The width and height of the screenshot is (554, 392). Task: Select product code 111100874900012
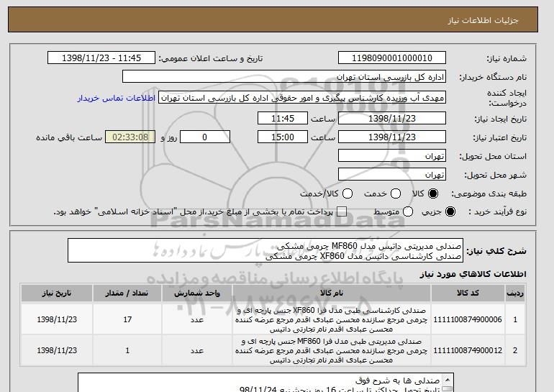point(468,351)
